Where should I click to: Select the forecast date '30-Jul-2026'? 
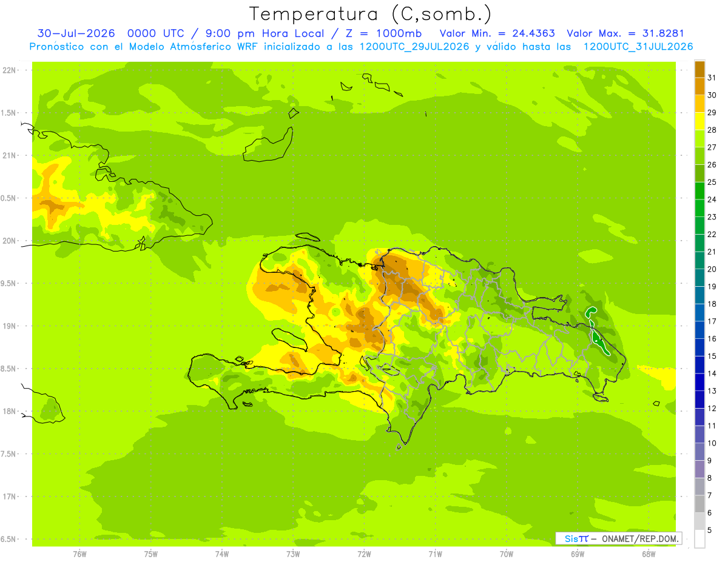pyautogui.click(x=76, y=33)
